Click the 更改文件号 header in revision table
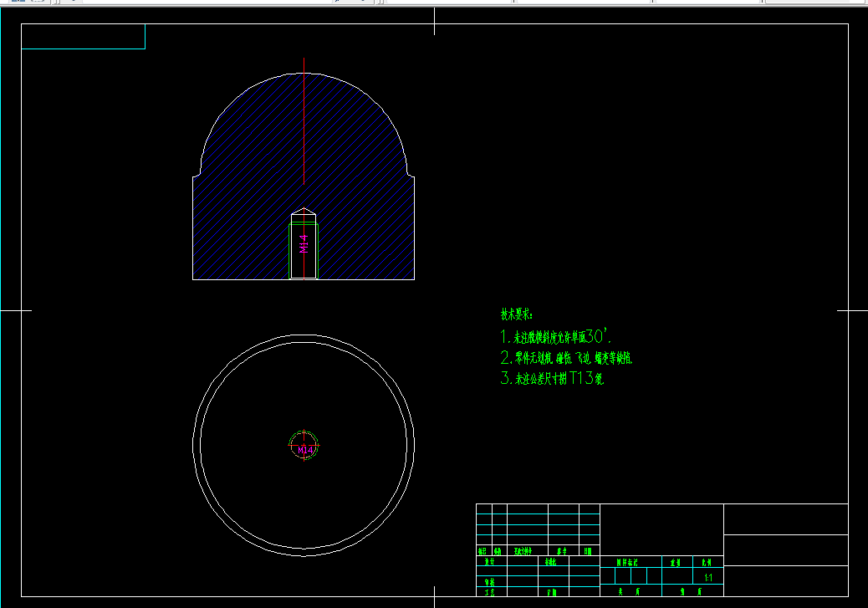This screenshot has width=868, height=608. pos(523,551)
